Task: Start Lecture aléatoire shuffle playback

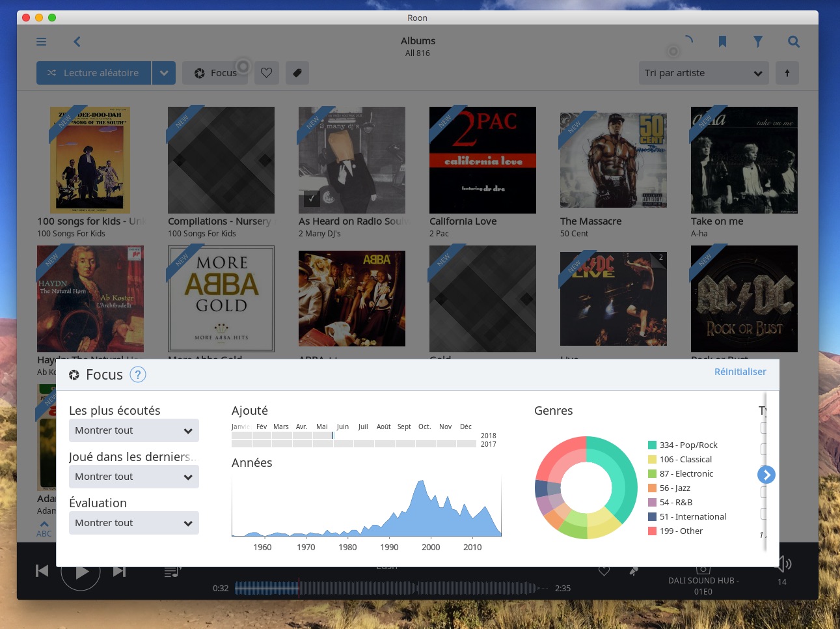Action: (x=94, y=73)
